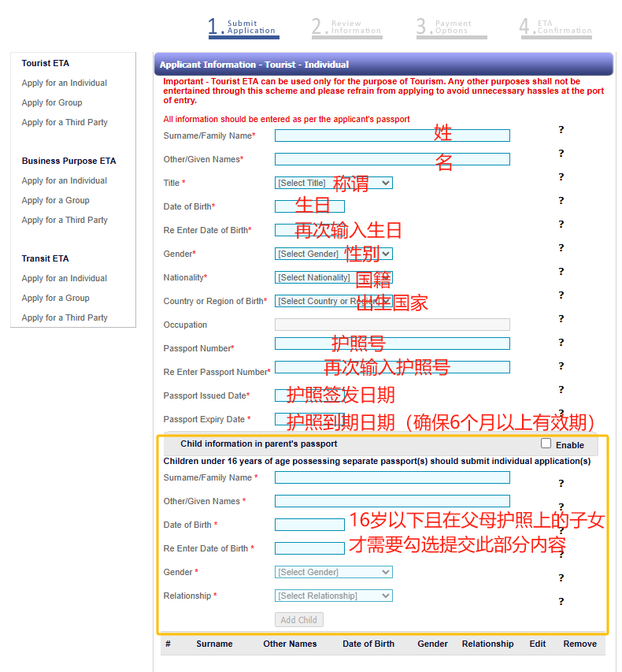This screenshot has height=672, width=622.
Task: Click the help question mark beside Surname/Family Name
Action: [561, 130]
